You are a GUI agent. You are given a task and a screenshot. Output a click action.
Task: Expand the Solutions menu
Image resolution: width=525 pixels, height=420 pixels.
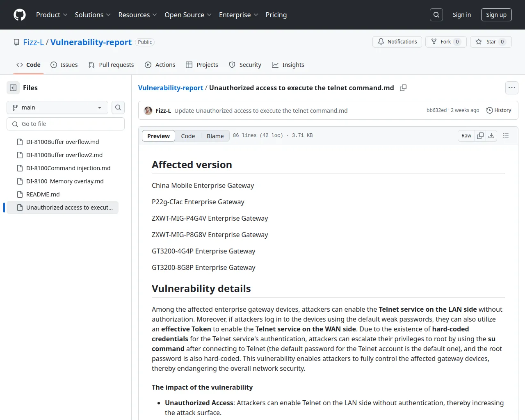(x=93, y=15)
